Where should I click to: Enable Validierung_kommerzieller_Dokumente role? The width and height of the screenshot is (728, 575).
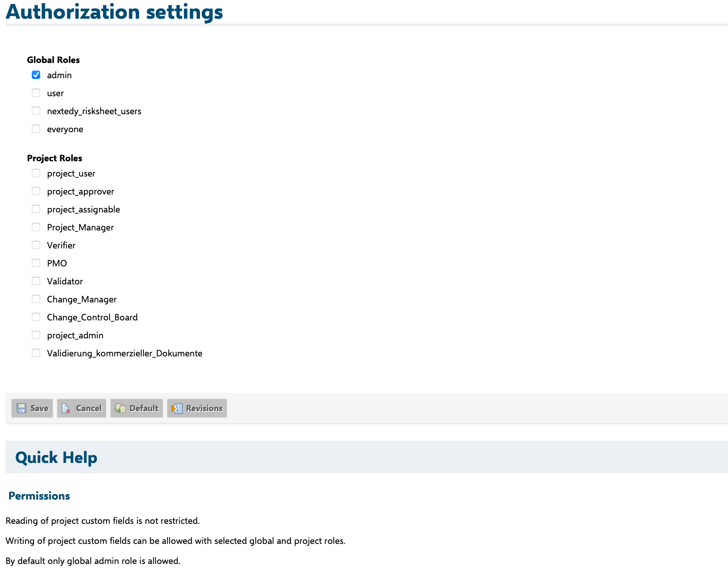coord(36,353)
